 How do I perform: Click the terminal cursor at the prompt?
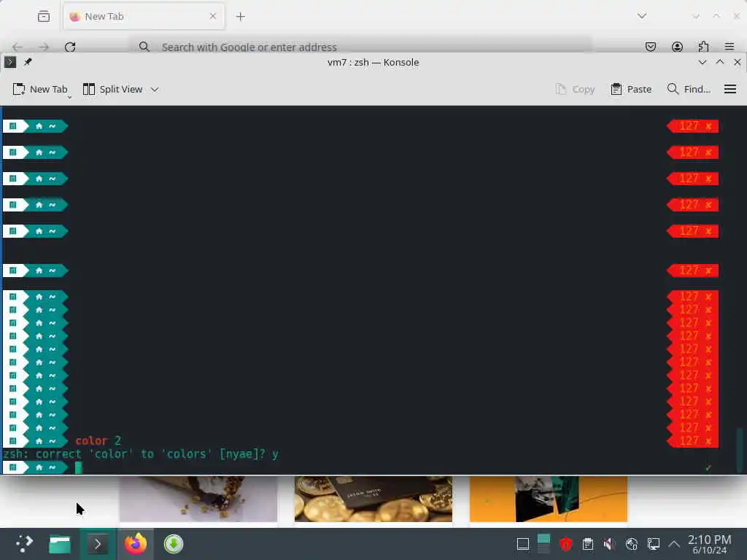coord(79,467)
